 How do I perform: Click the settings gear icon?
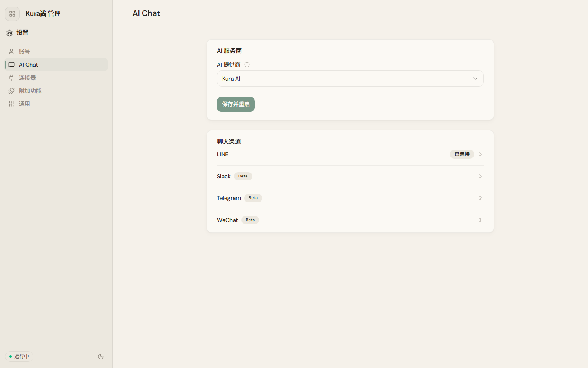click(9, 33)
